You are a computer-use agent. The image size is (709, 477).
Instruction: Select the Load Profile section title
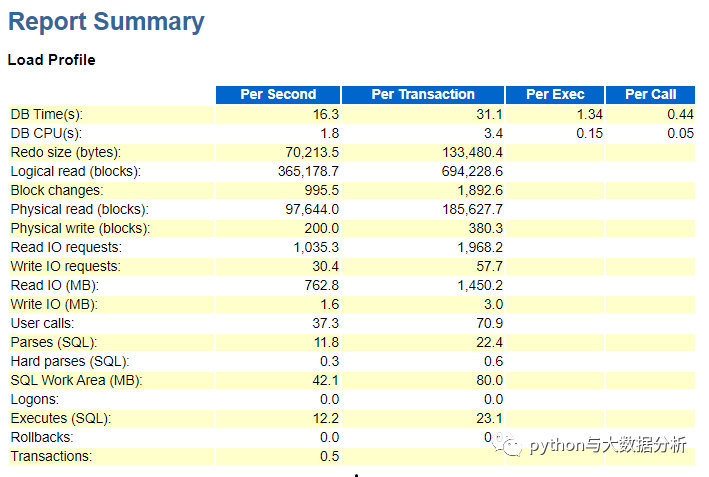52,60
